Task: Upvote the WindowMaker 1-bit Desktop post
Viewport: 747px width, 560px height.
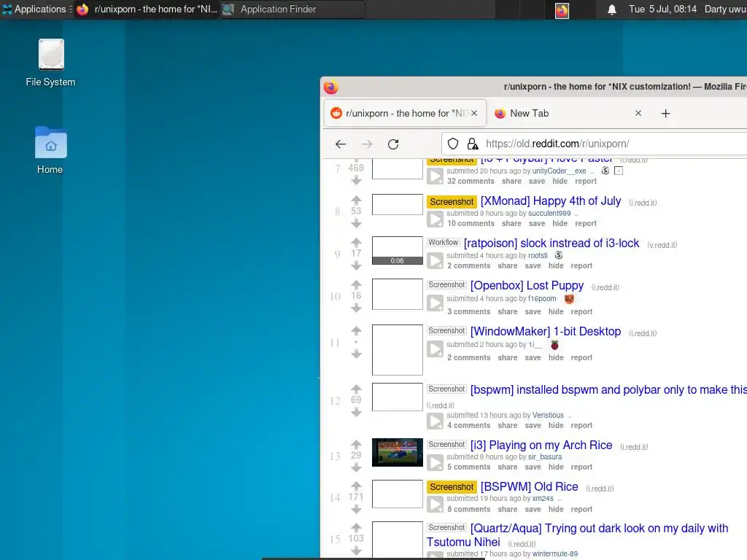Action: tap(356, 330)
